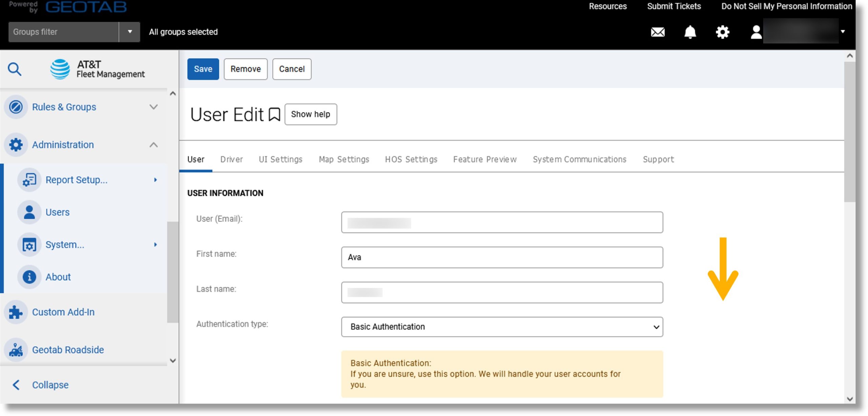Screen dimensions: 868x416
Task: Switch to the User tab
Action: tap(196, 160)
